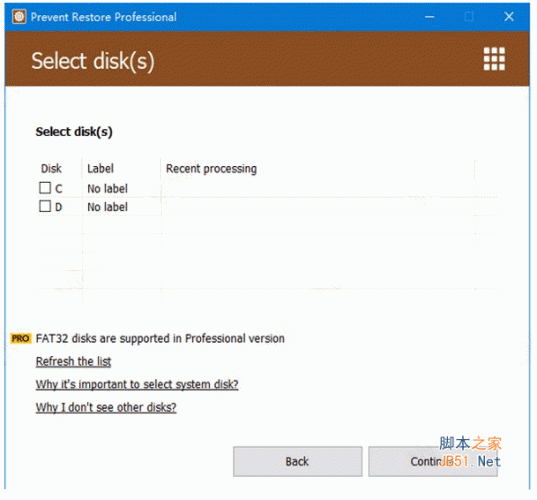Open 'Why I don't see other disks?' link

click(x=106, y=407)
